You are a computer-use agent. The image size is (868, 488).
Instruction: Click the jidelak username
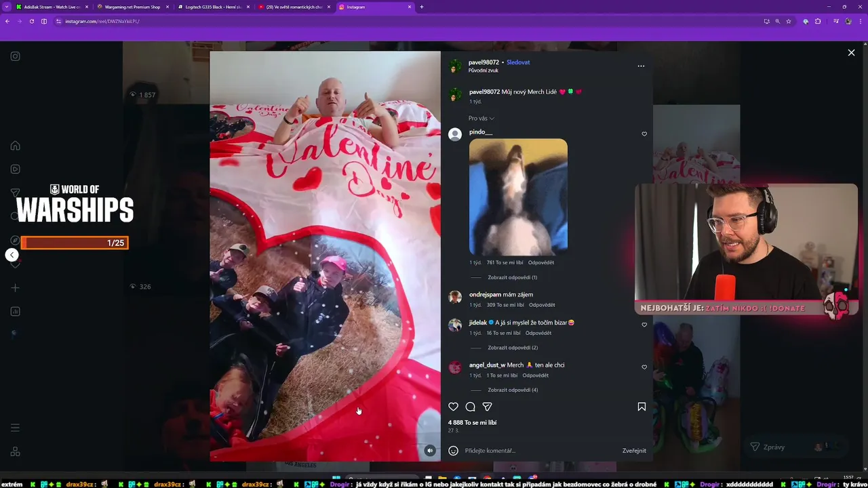click(478, 323)
